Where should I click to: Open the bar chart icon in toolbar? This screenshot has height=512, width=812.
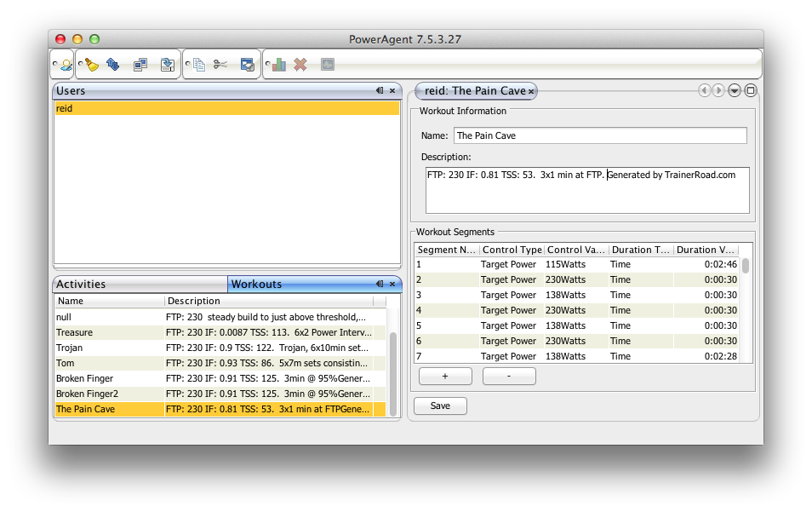click(x=279, y=65)
